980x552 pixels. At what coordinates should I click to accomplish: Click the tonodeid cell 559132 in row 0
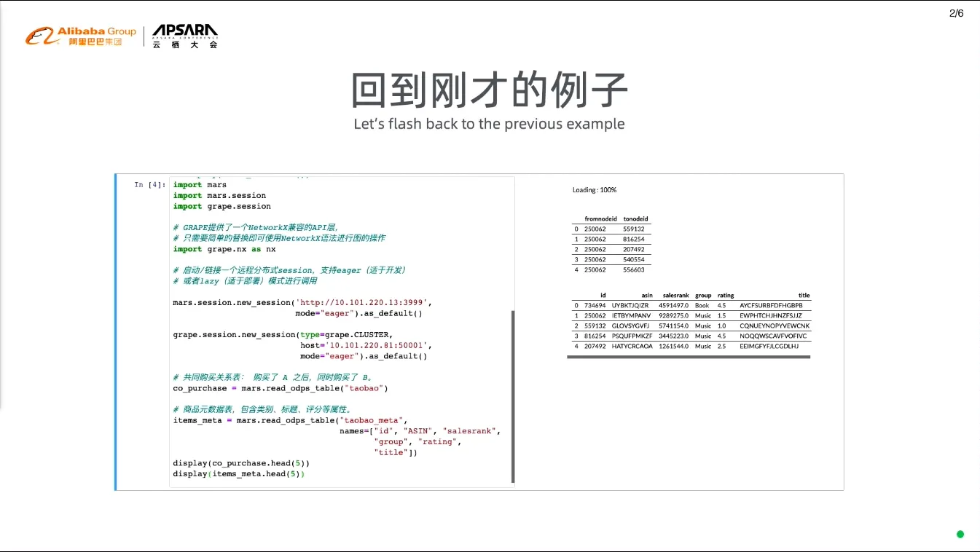(634, 229)
